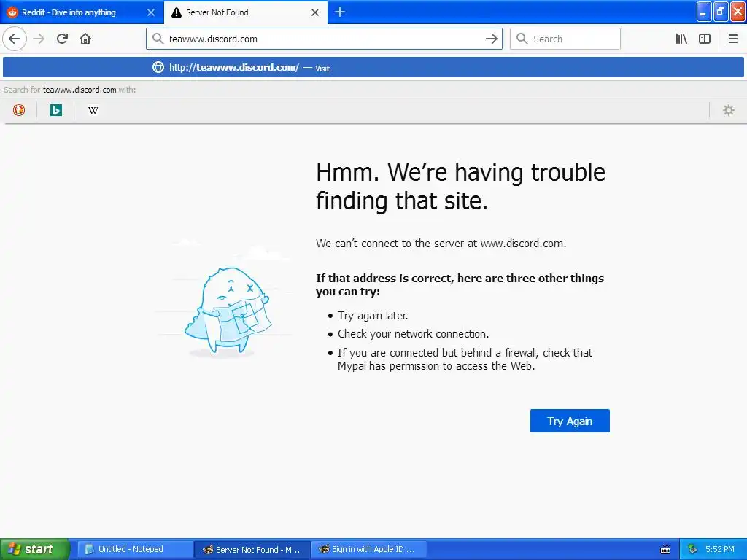Screen dimensions: 747x560
Task: Click 'We can't connect to the server' text
Action: (x=441, y=244)
